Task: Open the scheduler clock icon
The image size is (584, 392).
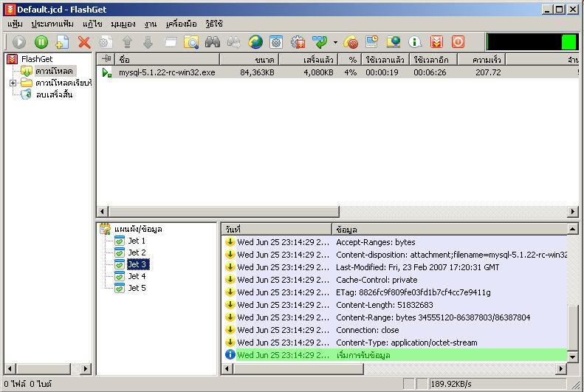Action: pyautogui.click(x=371, y=42)
